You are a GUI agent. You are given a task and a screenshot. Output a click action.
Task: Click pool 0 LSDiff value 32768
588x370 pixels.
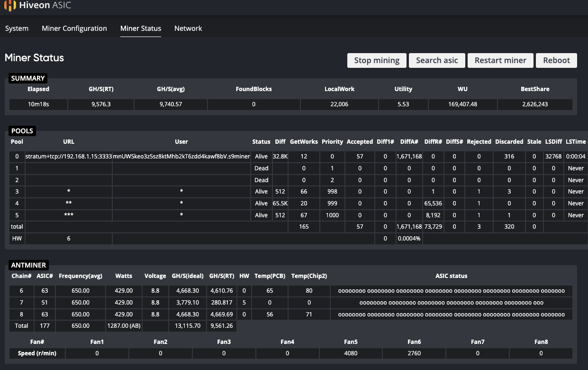coord(553,157)
